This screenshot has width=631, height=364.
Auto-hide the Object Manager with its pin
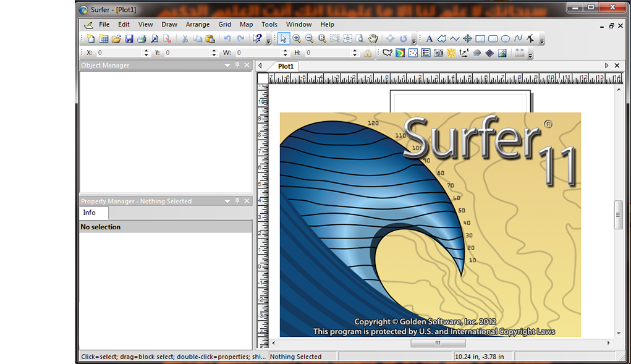pos(236,65)
